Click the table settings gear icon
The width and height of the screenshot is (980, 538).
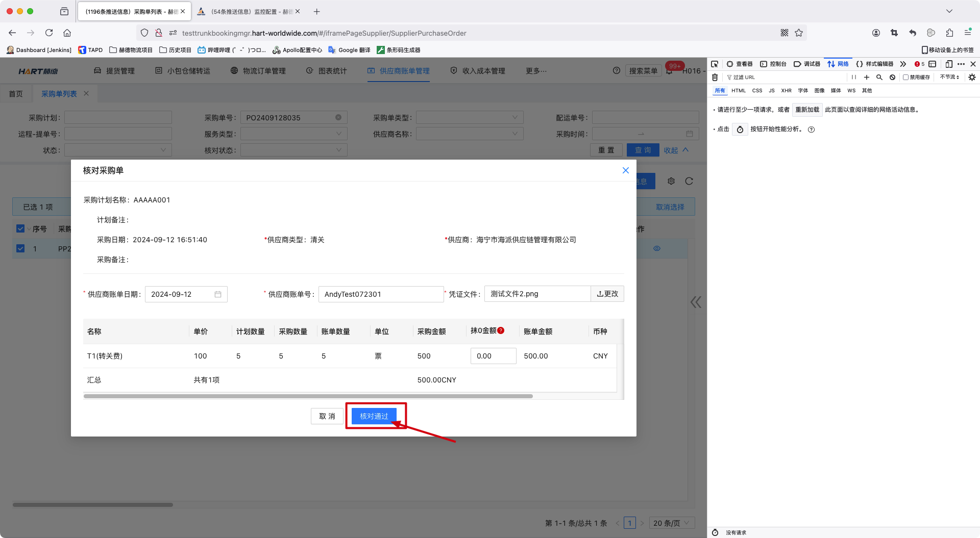coord(671,181)
